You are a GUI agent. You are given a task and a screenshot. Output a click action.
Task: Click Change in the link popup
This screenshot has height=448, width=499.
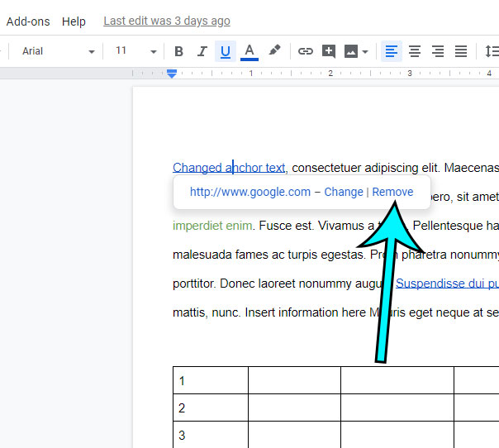tap(344, 192)
